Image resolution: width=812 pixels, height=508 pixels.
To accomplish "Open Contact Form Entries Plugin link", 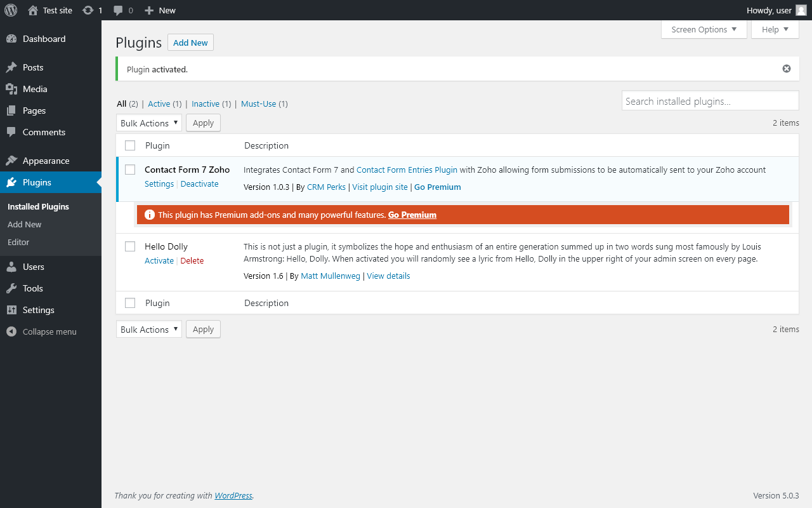I will click(x=407, y=170).
